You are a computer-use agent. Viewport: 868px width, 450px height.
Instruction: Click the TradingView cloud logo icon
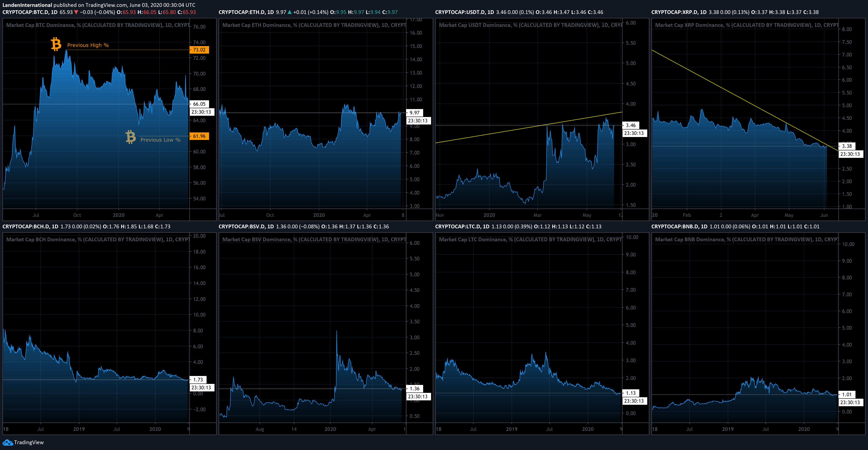pyautogui.click(x=8, y=442)
